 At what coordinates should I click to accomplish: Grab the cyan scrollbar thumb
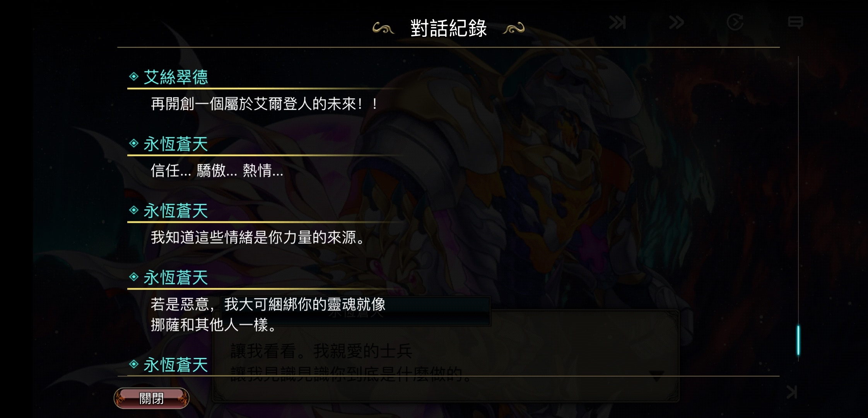click(798, 340)
